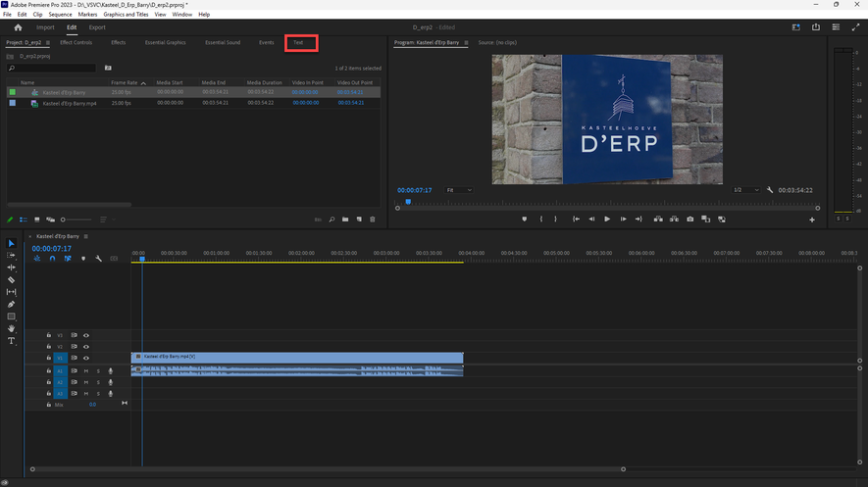Select the Pen tool
The width and height of the screenshot is (868, 487).
11,304
